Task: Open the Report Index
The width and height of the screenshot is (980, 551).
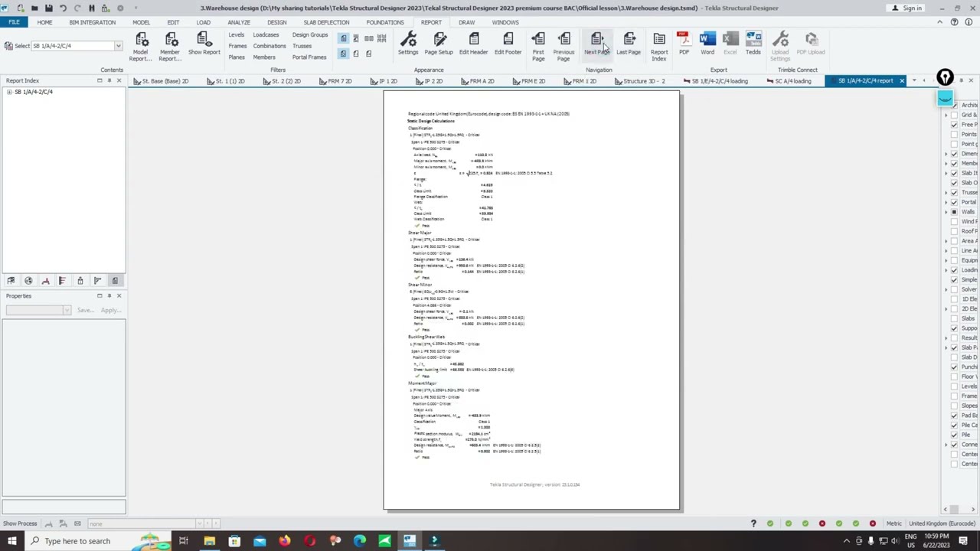Action: coord(658,46)
